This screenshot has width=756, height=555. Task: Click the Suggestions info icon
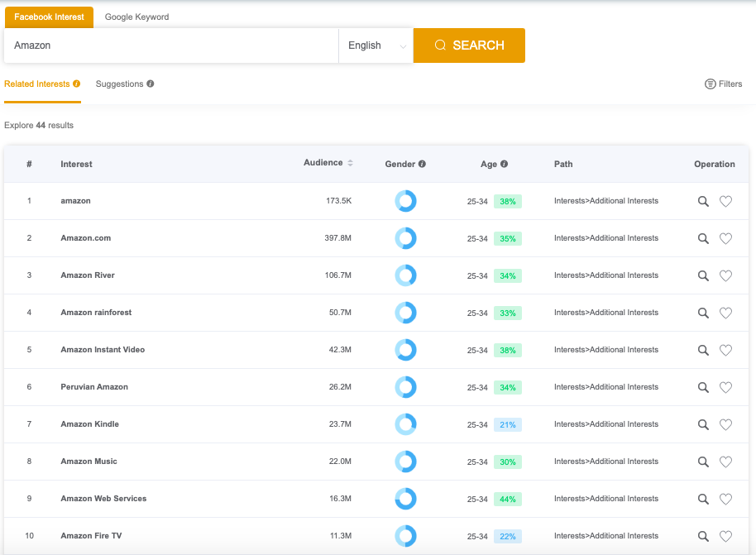tap(150, 84)
